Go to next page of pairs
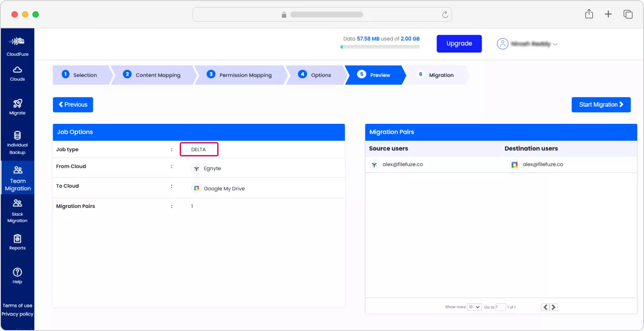This screenshot has height=331, width=644. click(553, 307)
